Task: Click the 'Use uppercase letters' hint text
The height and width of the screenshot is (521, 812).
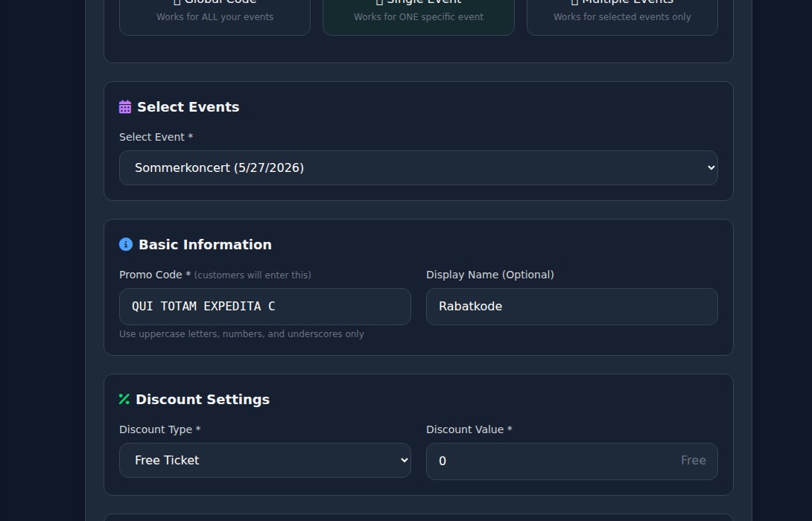Action: [241, 334]
